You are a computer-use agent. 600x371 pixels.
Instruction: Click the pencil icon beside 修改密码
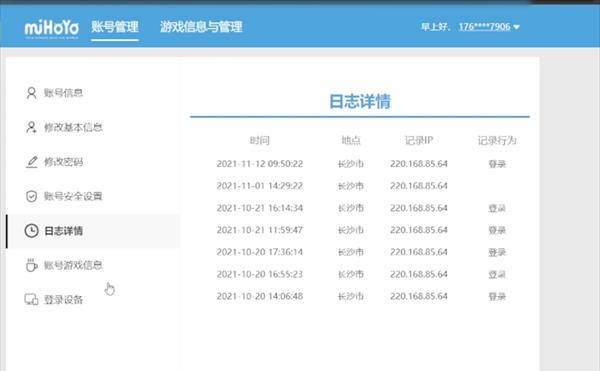click(31, 162)
